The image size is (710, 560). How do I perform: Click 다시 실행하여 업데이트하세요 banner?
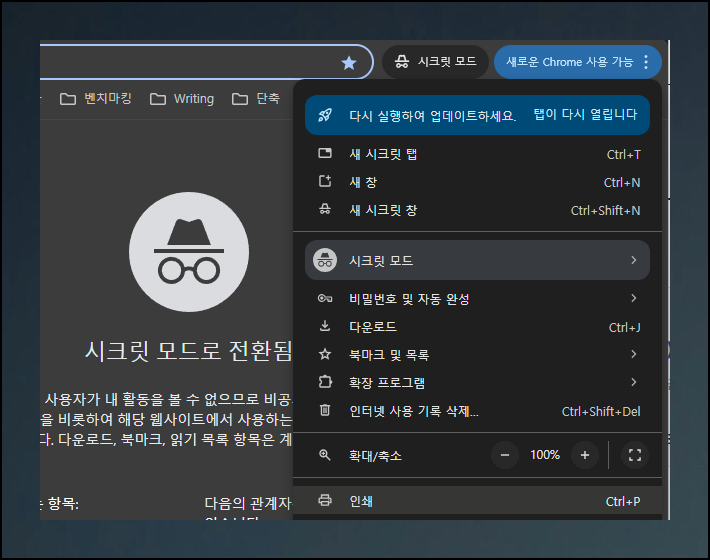click(477, 115)
